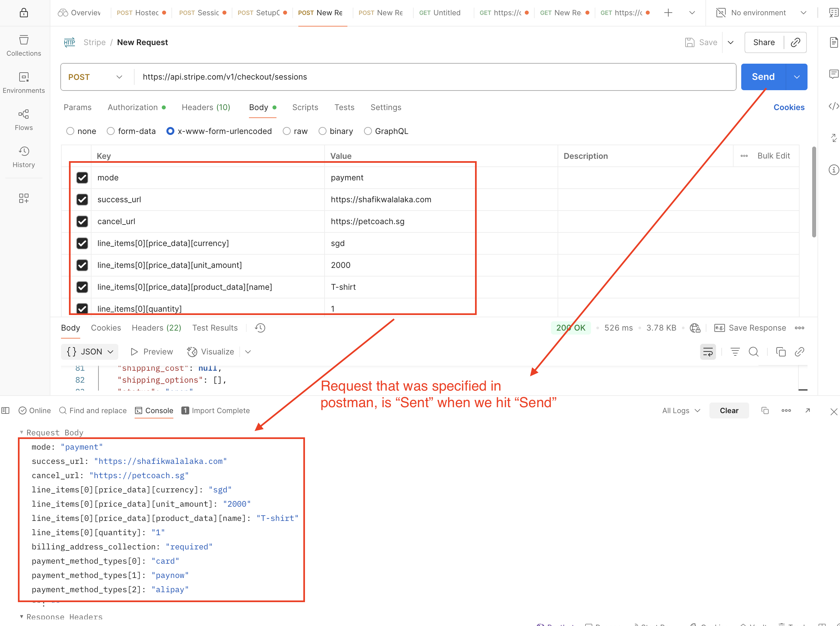Clear the console logs
This screenshot has width=840, height=626.
[x=729, y=410]
